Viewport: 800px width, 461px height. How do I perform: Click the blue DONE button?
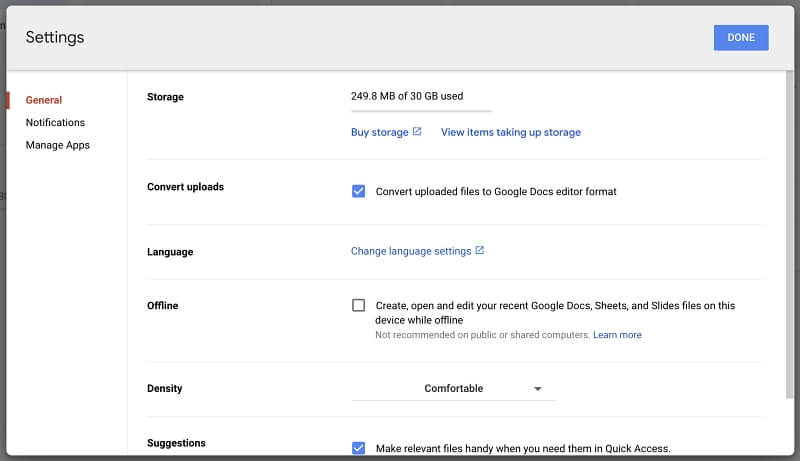(x=741, y=38)
